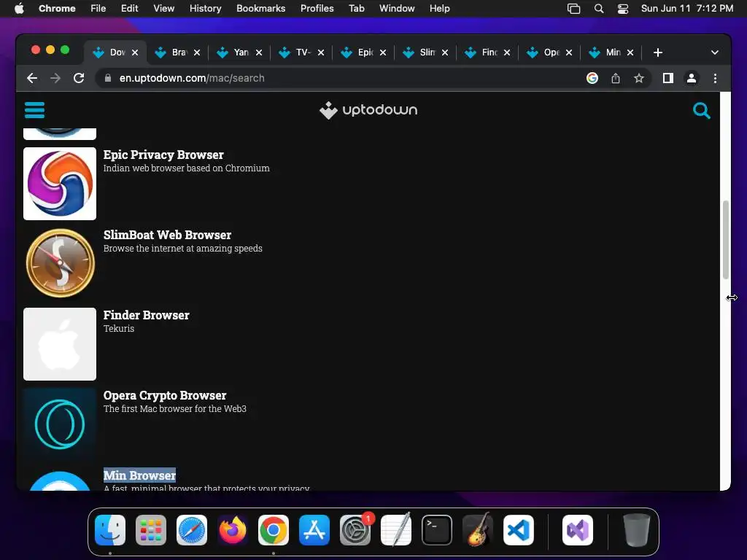Open Launchpad from the Dock
This screenshot has height=560, width=747.
click(151, 530)
